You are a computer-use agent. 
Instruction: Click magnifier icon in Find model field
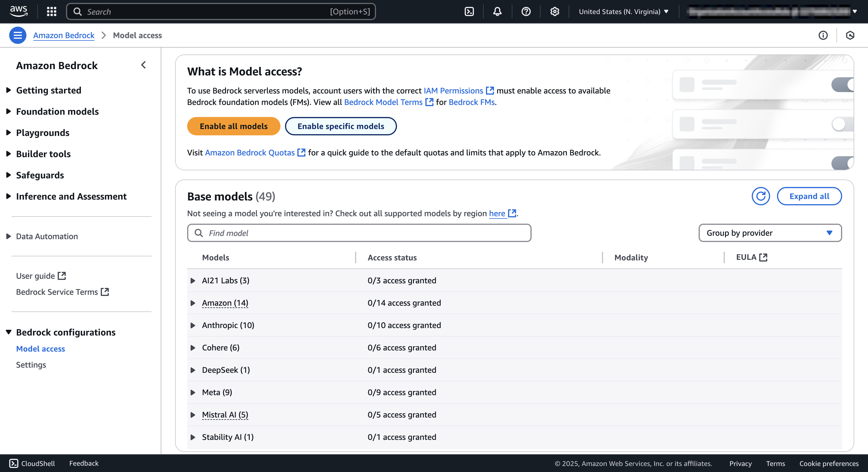tap(199, 233)
